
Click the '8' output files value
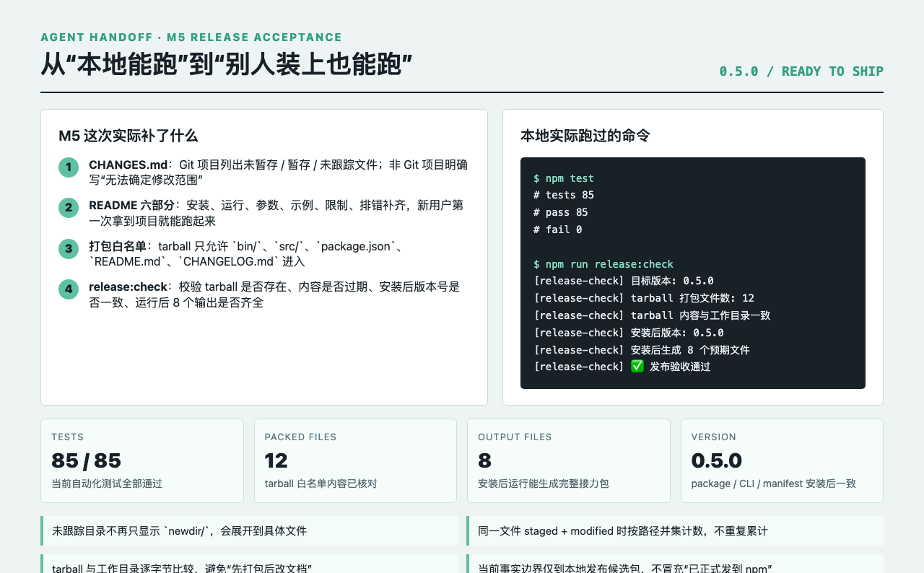point(484,460)
